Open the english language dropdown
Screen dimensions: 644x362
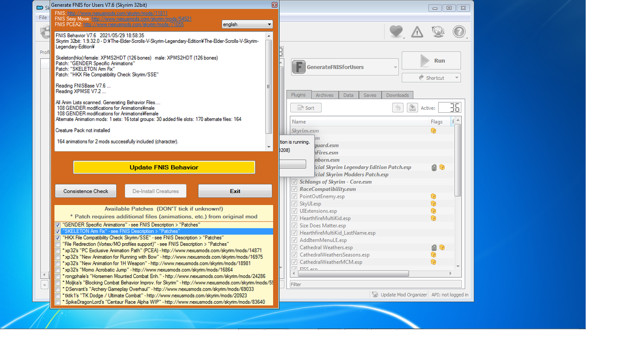point(247,24)
